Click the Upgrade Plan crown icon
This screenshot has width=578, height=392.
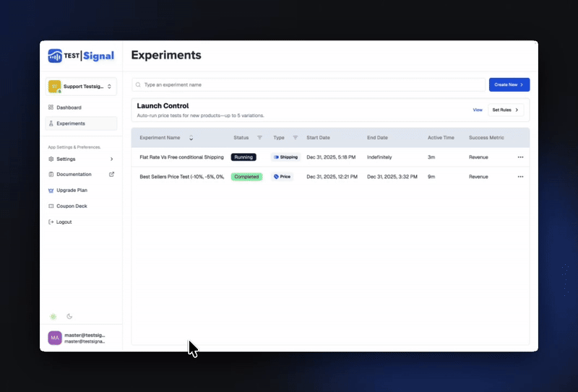[x=51, y=191]
